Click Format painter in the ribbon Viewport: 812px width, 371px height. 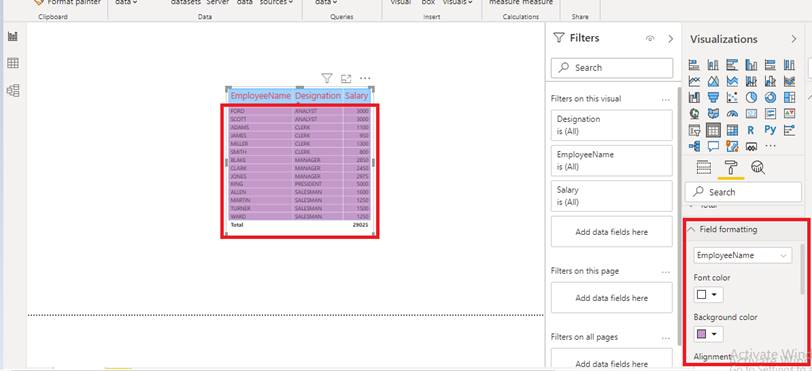[x=67, y=3]
